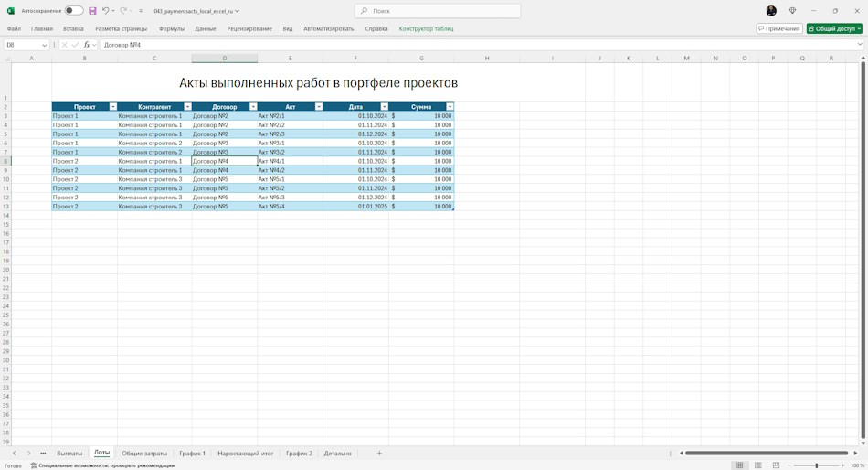Click the insert function fx icon

87,45
